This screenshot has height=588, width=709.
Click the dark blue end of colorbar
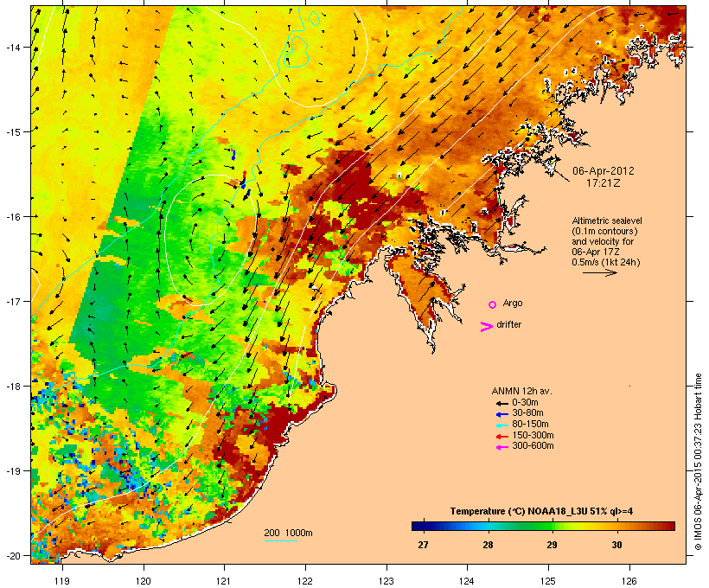pyautogui.click(x=418, y=526)
